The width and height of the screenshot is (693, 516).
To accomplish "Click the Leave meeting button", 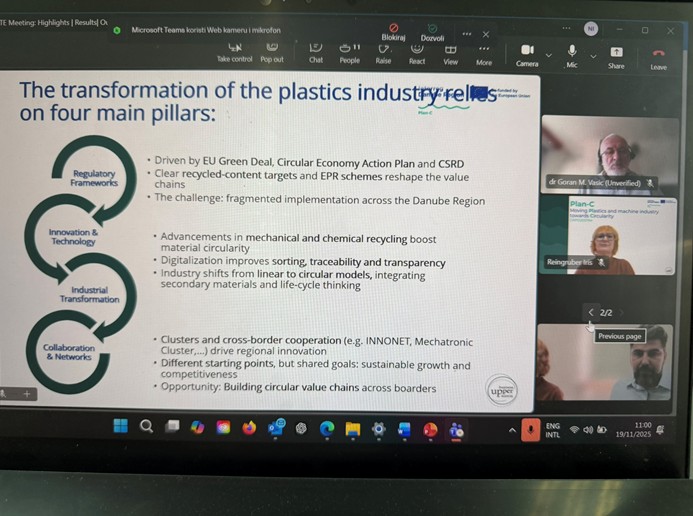I will pos(658,55).
